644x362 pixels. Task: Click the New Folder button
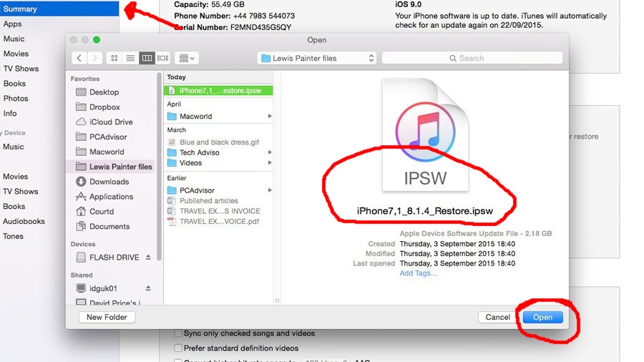pyautogui.click(x=107, y=317)
